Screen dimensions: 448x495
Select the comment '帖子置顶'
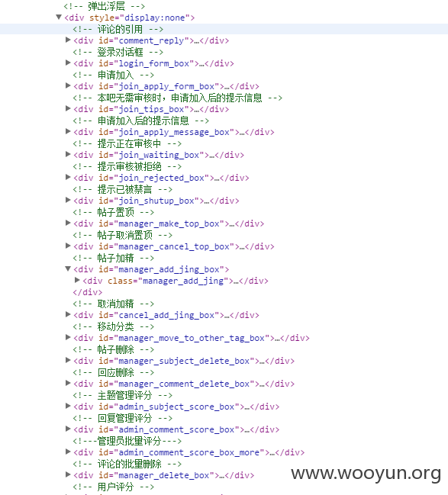click(x=114, y=212)
